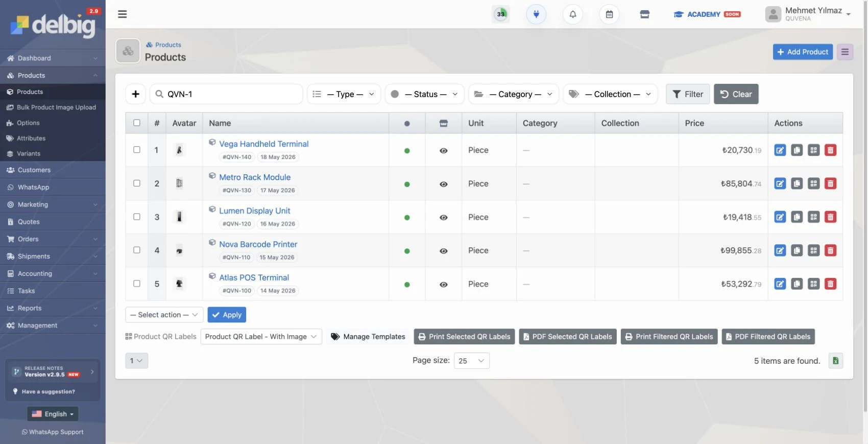
Task: Open the Mehmet Yılmaz account menu
Action: click(808, 14)
